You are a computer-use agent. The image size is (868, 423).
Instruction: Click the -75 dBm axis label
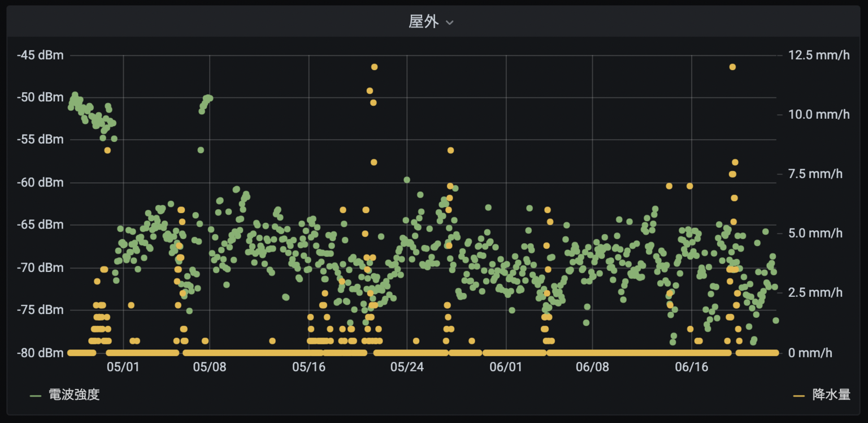(x=40, y=310)
